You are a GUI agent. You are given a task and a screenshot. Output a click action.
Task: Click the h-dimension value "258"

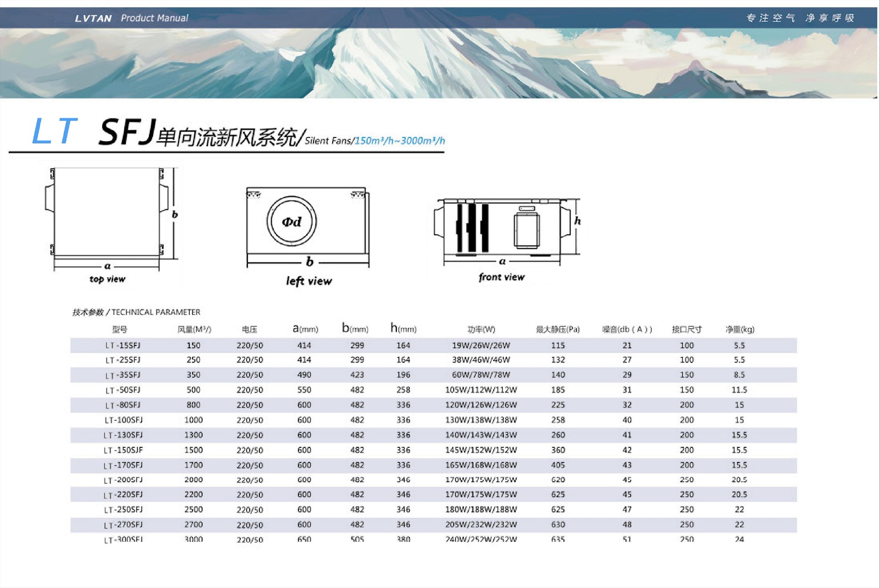pos(403,390)
